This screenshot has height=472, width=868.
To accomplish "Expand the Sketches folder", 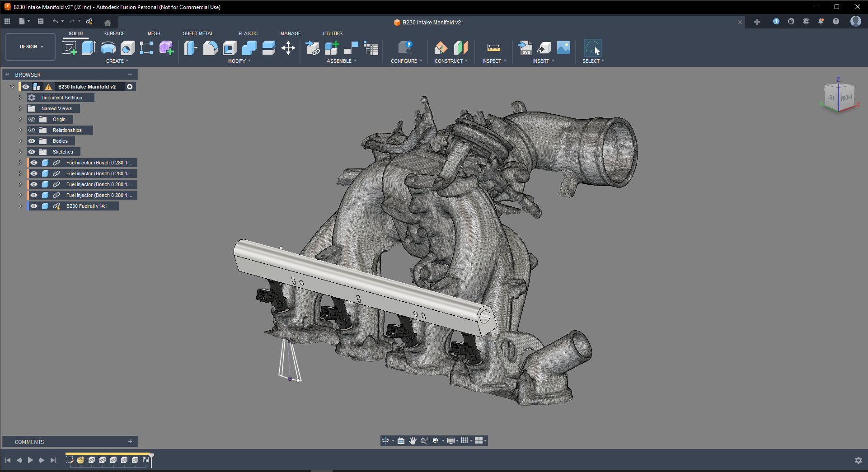I will [20, 152].
